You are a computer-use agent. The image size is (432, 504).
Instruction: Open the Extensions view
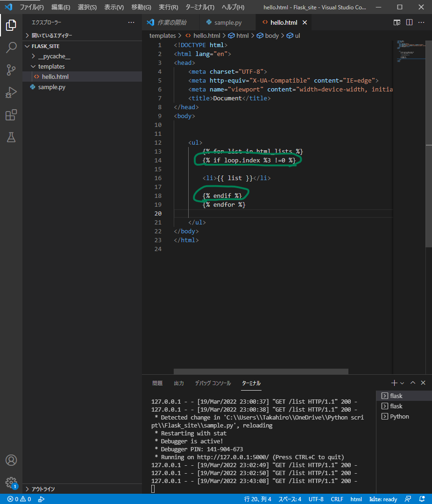coord(11,115)
